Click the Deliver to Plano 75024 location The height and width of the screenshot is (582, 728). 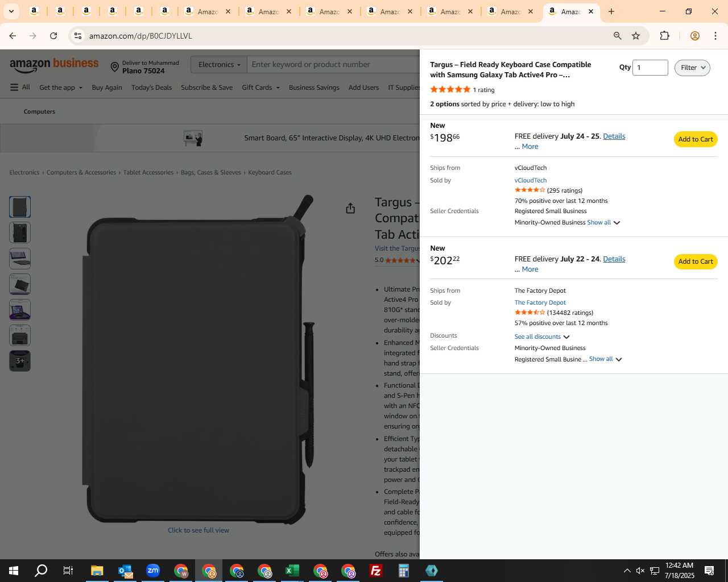pos(144,67)
